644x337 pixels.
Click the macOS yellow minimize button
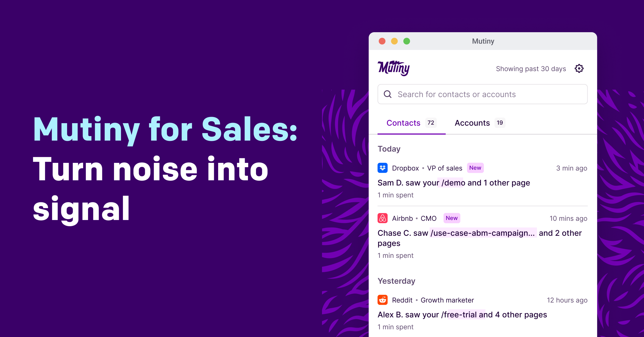(393, 42)
